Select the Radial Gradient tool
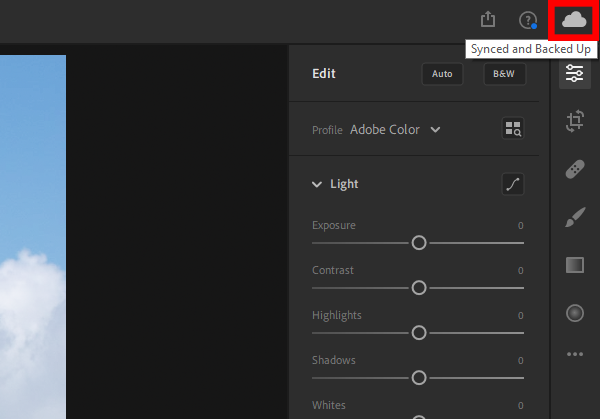 (574, 313)
